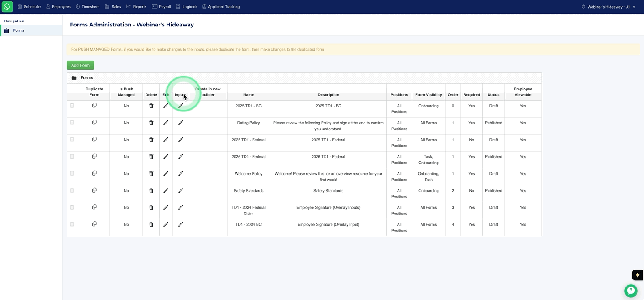Image resolution: width=644 pixels, height=300 pixels.
Task: Delete the Dating Policy form
Action: pos(151,123)
